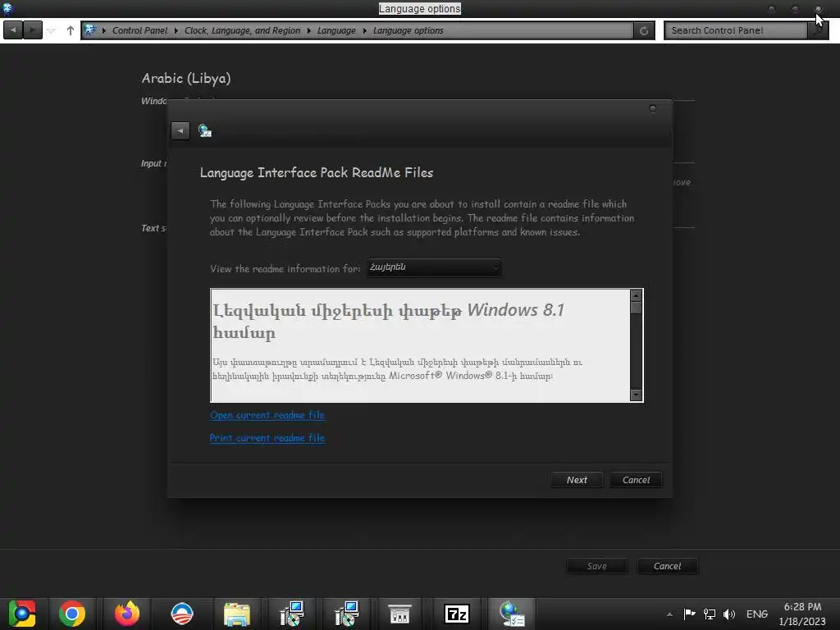
Task: Show hidden tray icons arrow
Action: (x=669, y=614)
